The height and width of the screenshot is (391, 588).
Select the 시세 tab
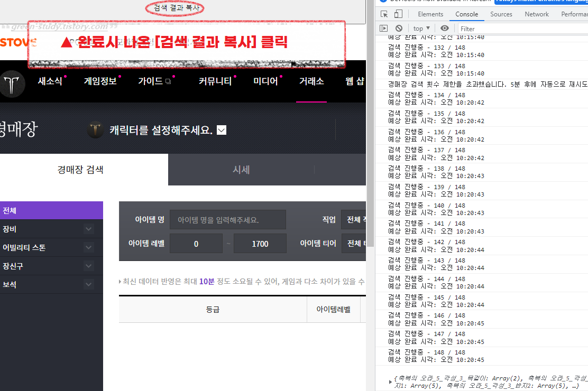coord(241,170)
